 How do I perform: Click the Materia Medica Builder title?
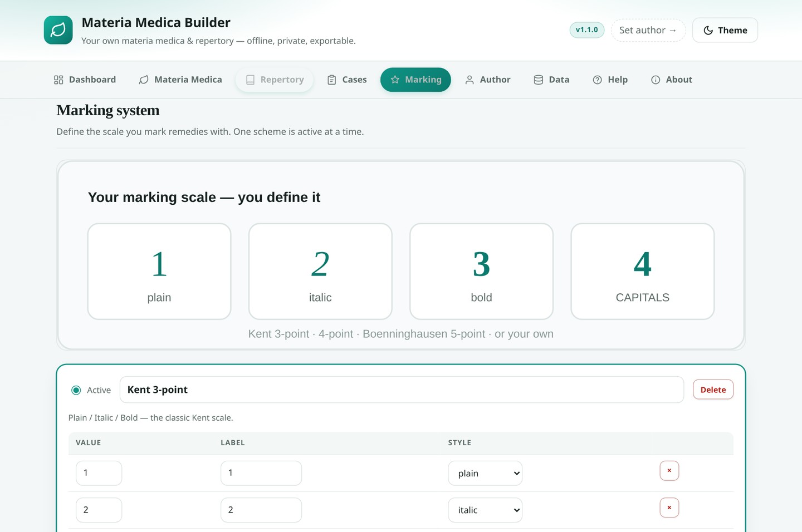156,23
